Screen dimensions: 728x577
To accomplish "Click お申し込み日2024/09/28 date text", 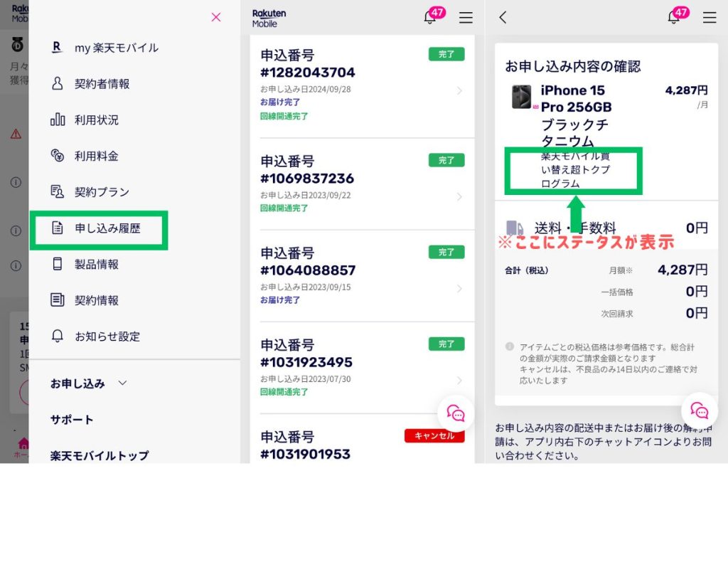I will point(306,89).
